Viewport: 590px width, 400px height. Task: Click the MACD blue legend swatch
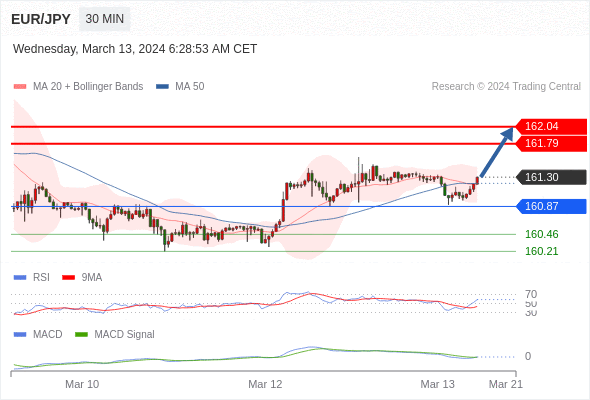[x=20, y=334]
